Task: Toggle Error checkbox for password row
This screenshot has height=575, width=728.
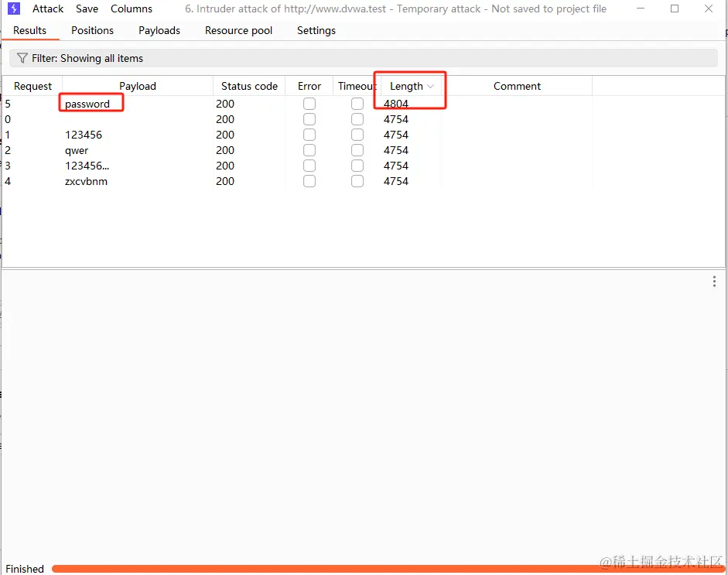Action: pos(309,104)
